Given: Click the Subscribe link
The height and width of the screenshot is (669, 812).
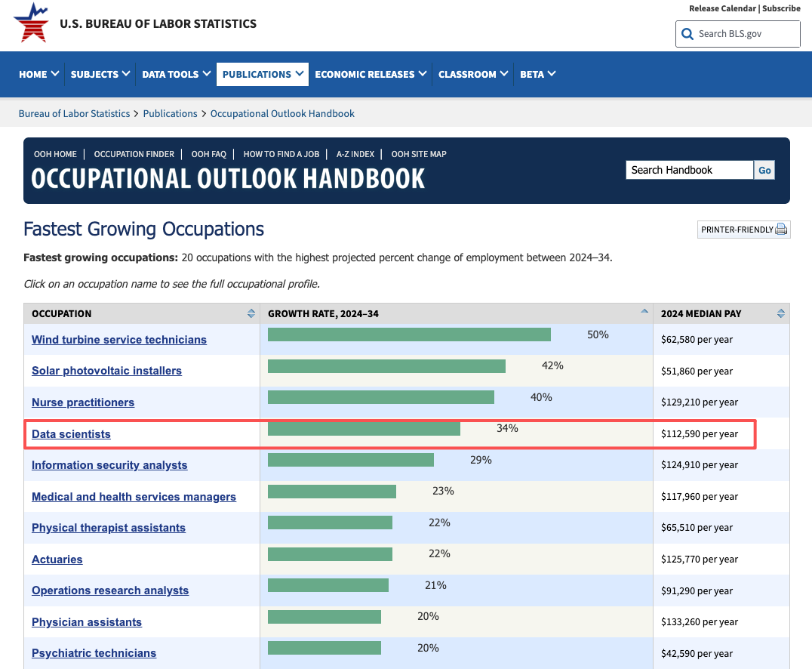Looking at the screenshot, I should pyautogui.click(x=782, y=8).
